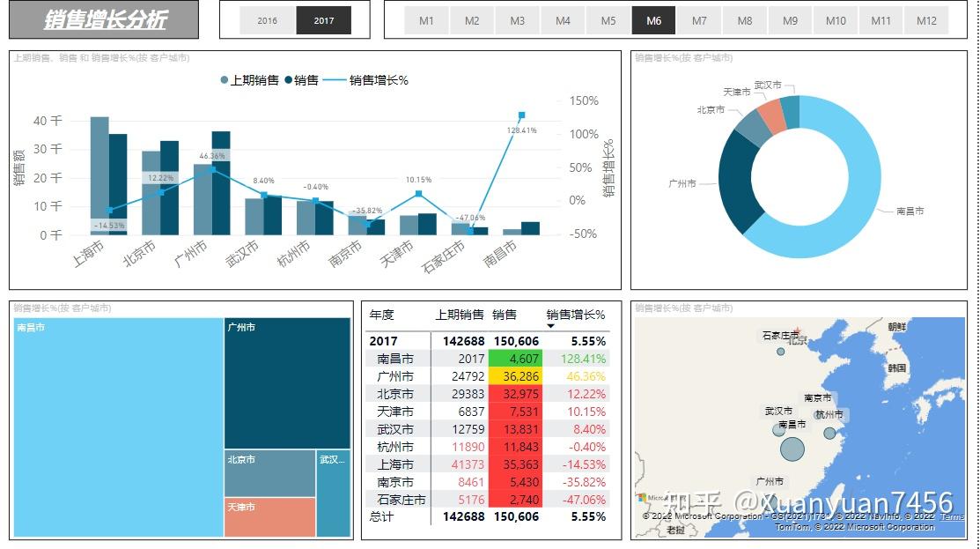Open the Terms link on the map
Screen dimensions: 980x549
pos(951,516)
